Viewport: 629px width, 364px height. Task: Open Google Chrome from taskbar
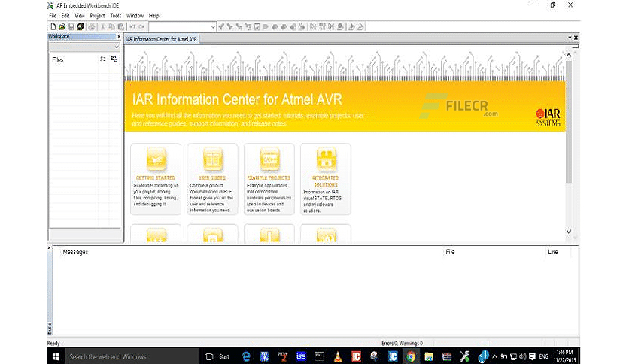(x=411, y=356)
